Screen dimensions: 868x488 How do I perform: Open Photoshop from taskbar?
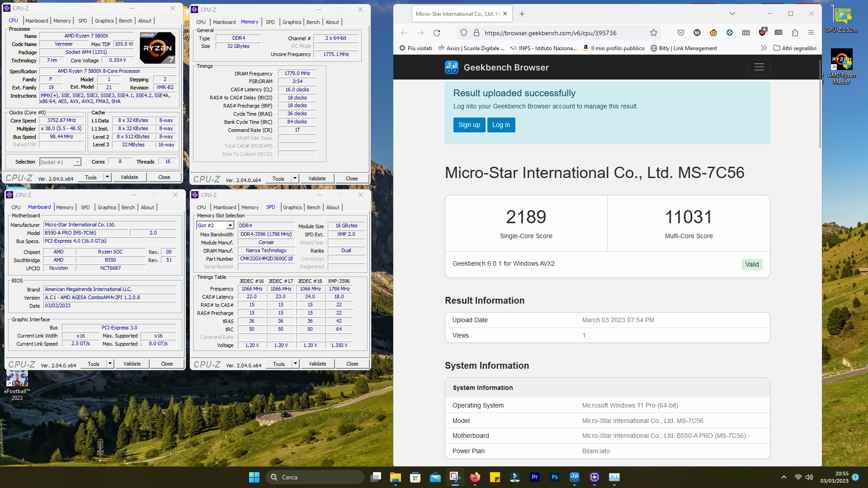pos(555,477)
